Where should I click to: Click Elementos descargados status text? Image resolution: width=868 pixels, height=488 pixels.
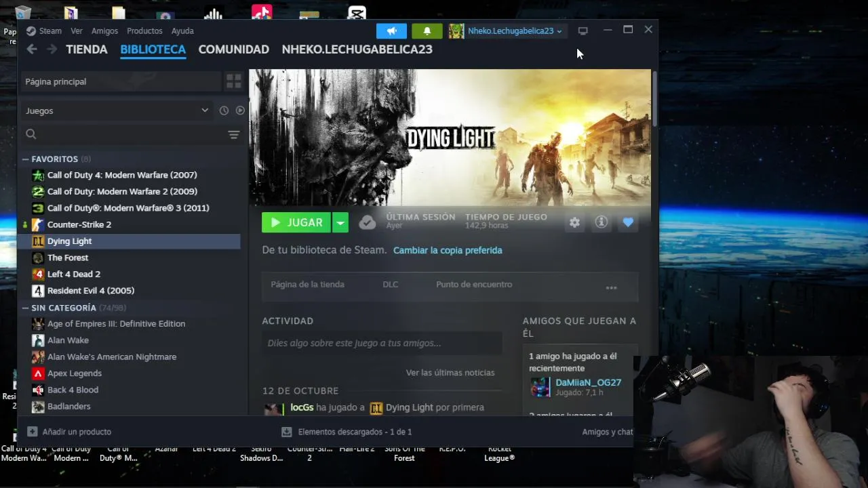coord(355,432)
